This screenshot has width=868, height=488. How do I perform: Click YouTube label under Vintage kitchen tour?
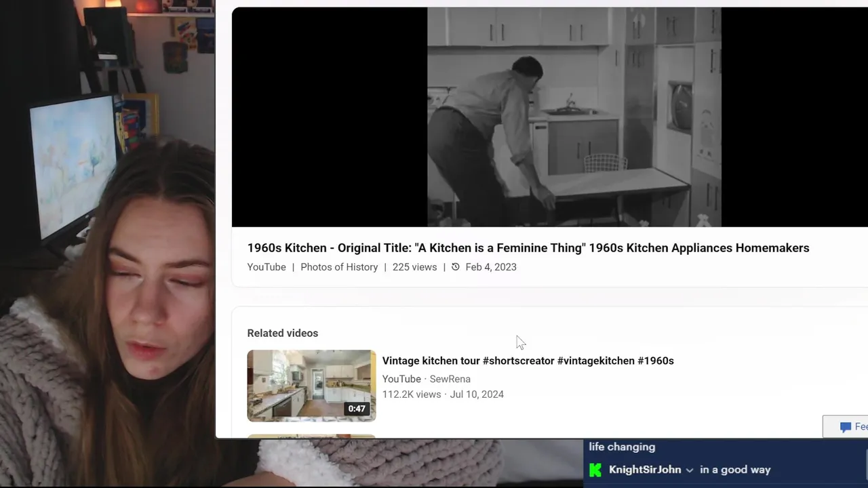(x=401, y=379)
